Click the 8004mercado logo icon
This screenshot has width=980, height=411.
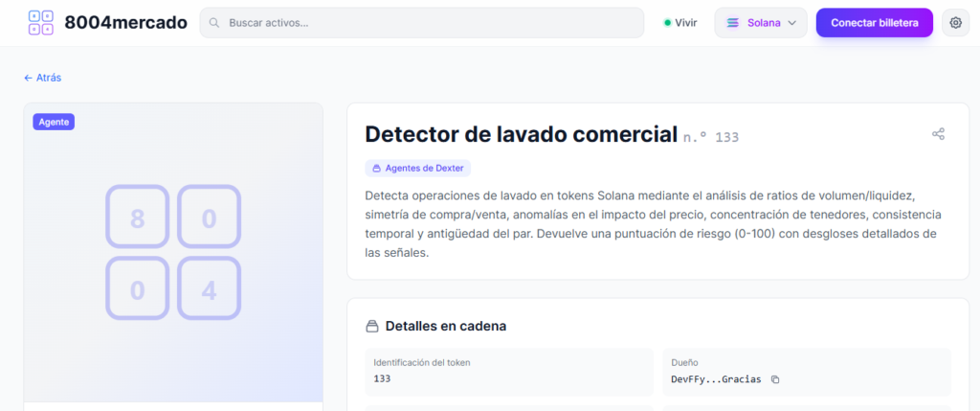[x=40, y=23]
